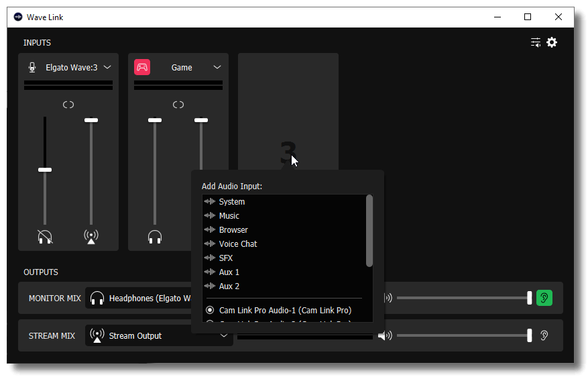
Task: Toggle link icon above Wave:3 faders
Action: 68,105
